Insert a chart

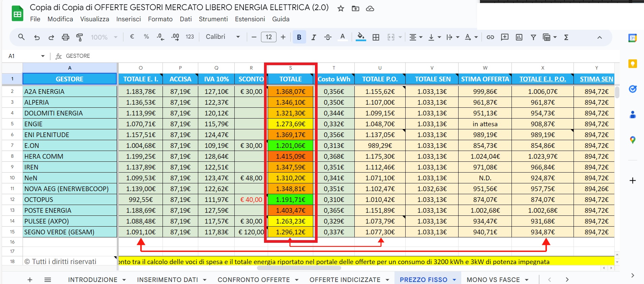click(x=519, y=37)
